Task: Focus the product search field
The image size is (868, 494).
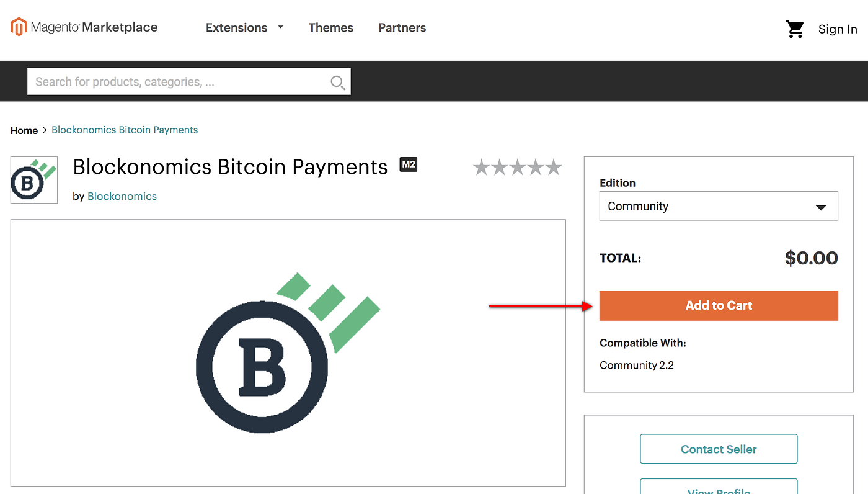Action: click(x=189, y=82)
